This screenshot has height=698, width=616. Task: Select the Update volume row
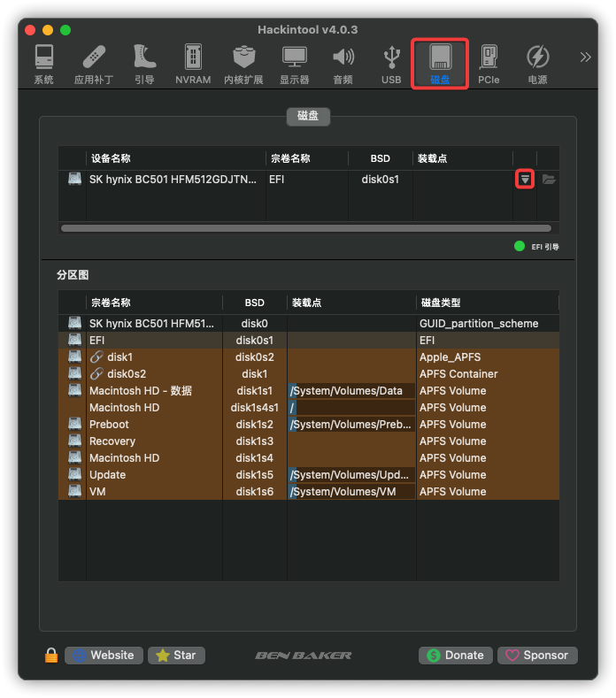pyautogui.click(x=309, y=475)
